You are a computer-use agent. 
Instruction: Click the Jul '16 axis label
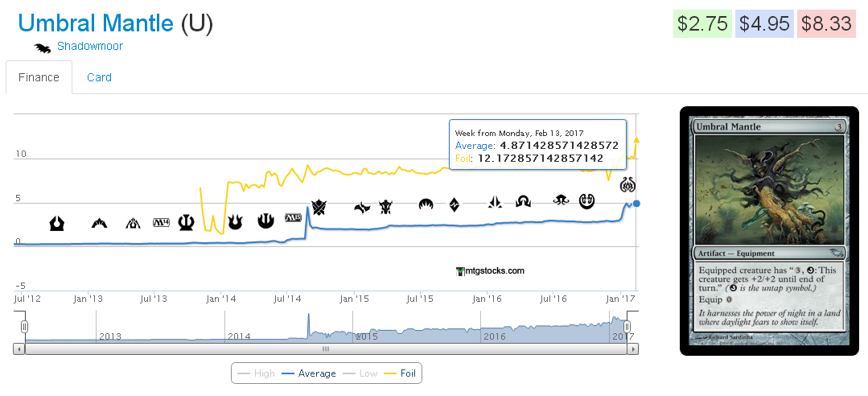[553, 299]
